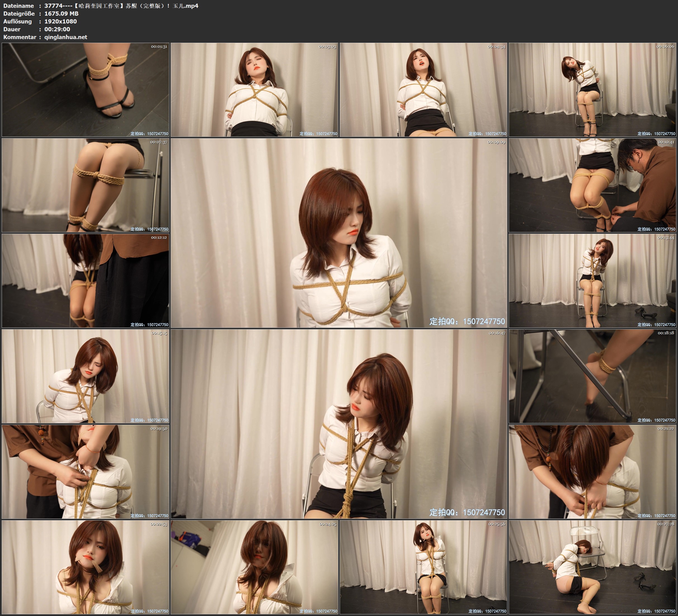This screenshot has height=616, width=678.
Task: Click the frame stamped 00:06:06
Action: (593, 90)
